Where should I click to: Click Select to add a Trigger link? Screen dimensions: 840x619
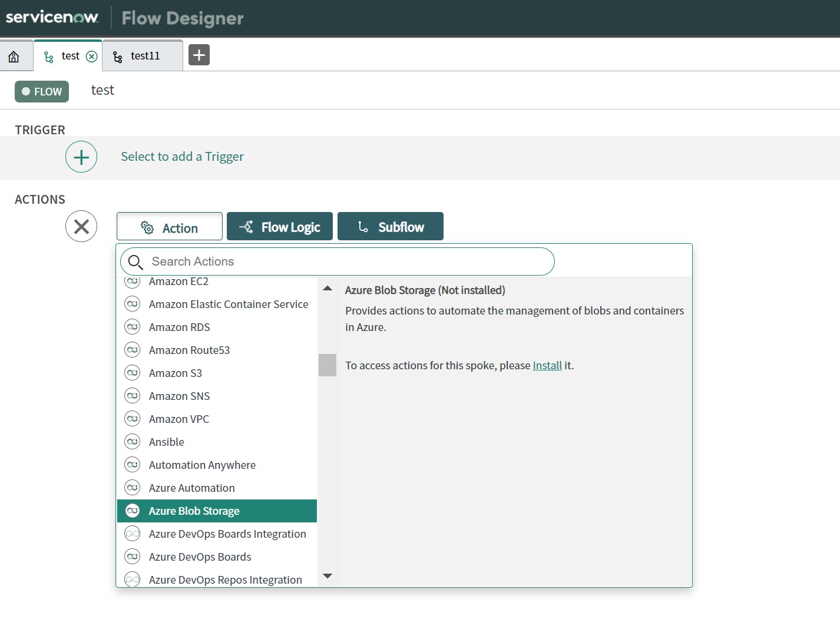pyautogui.click(x=182, y=157)
